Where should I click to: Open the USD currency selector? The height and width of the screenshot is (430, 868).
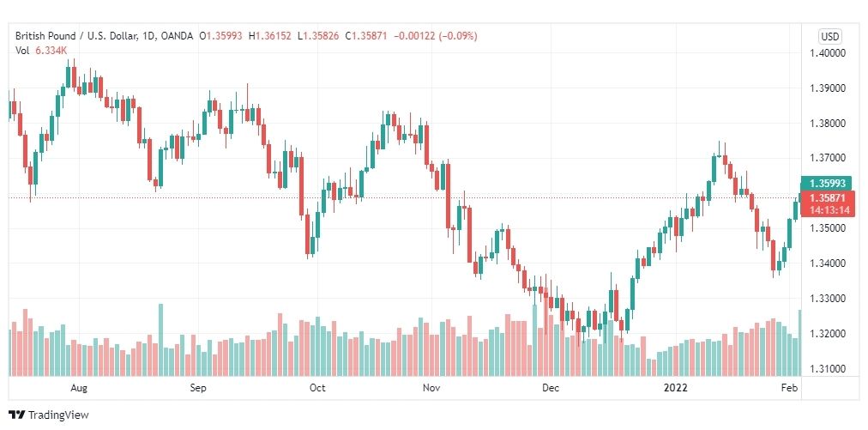click(x=829, y=37)
